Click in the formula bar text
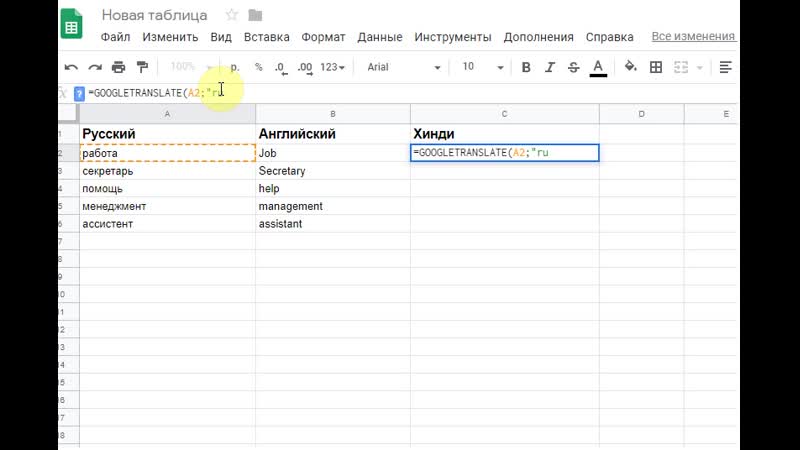 tap(156, 93)
